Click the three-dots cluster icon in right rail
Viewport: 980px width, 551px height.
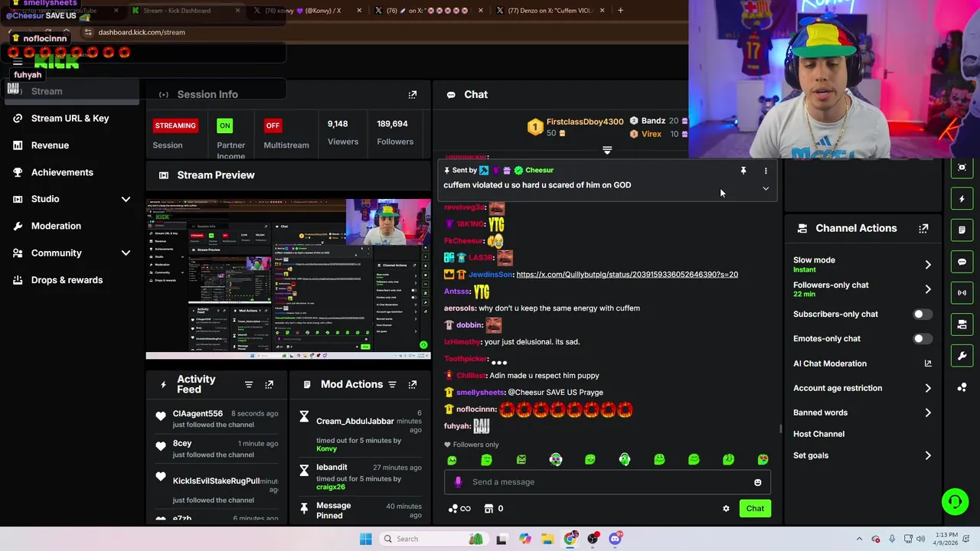(x=962, y=387)
